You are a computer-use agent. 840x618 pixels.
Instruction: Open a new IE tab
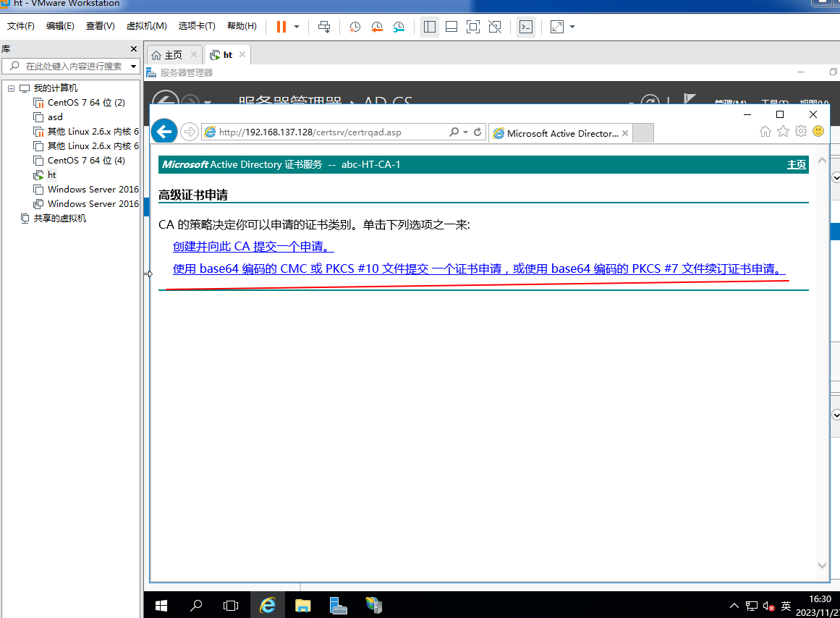click(643, 133)
